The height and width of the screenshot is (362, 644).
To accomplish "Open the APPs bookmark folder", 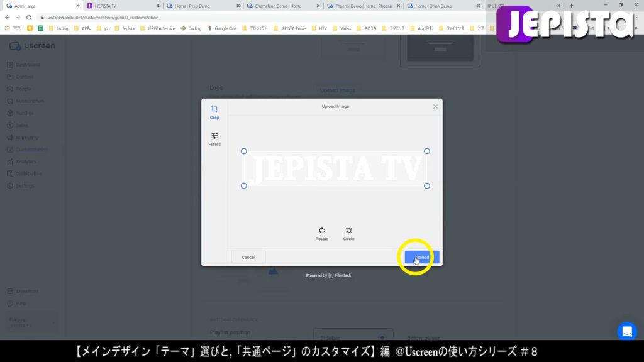I will (x=82, y=28).
